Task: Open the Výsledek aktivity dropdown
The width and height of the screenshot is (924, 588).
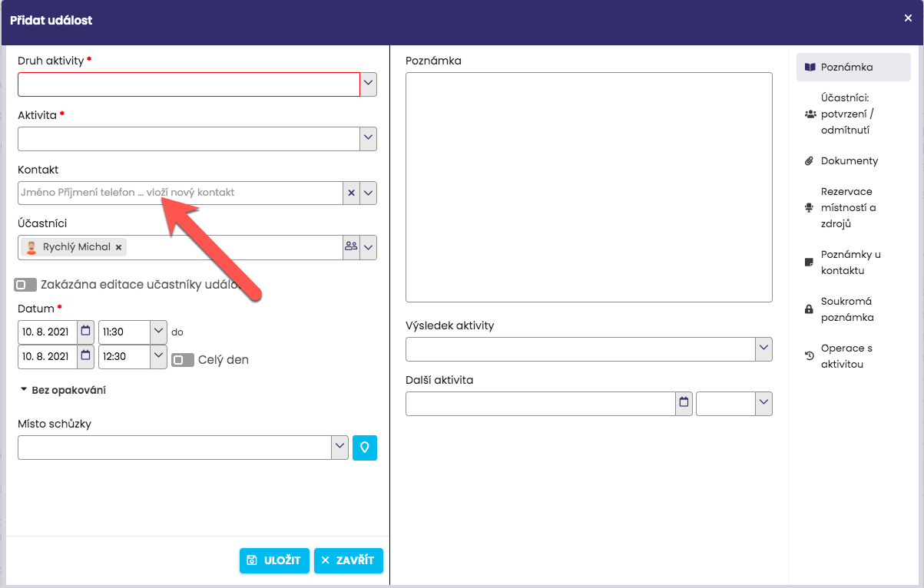Action: click(763, 349)
